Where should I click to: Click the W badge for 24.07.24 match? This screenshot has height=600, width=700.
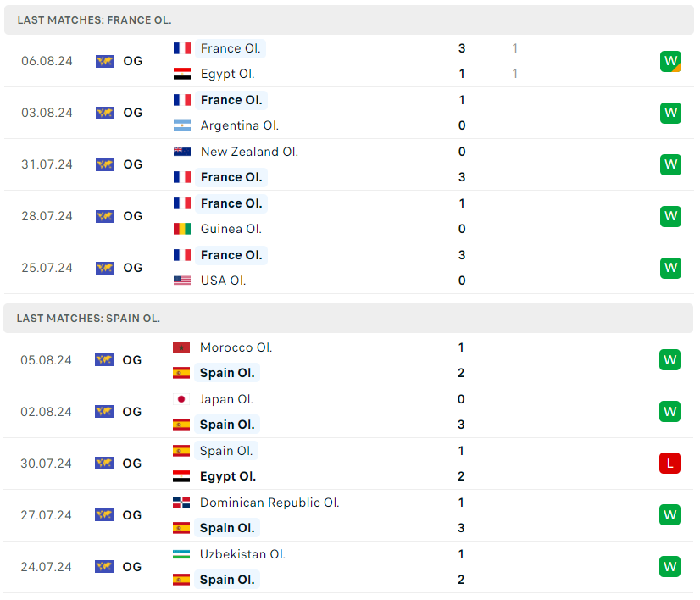point(670,566)
